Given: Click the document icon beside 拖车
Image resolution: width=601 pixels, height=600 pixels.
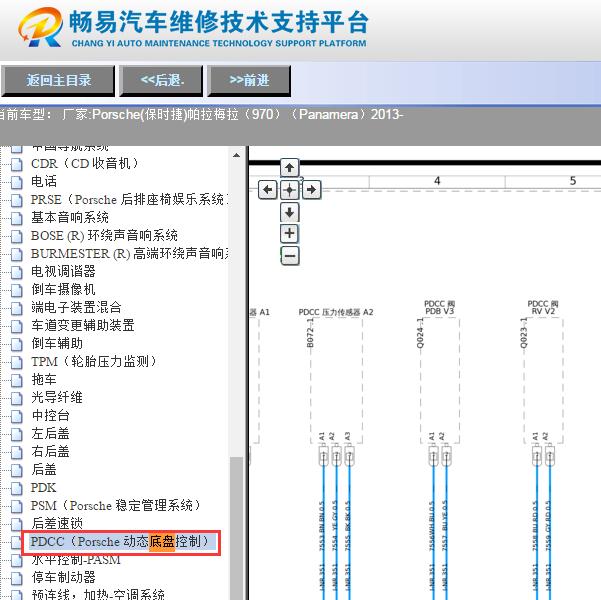Looking at the screenshot, I should pyautogui.click(x=16, y=380).
